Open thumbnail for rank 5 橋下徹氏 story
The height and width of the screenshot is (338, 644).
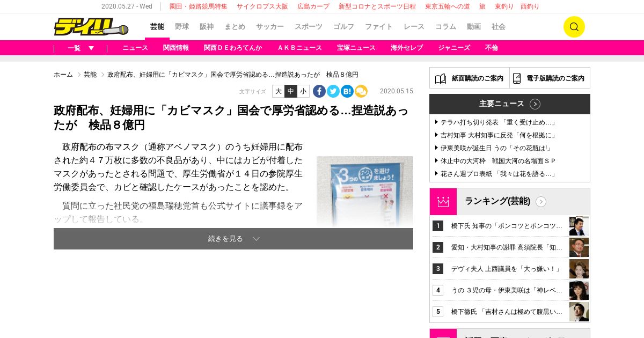pos(579,312)
